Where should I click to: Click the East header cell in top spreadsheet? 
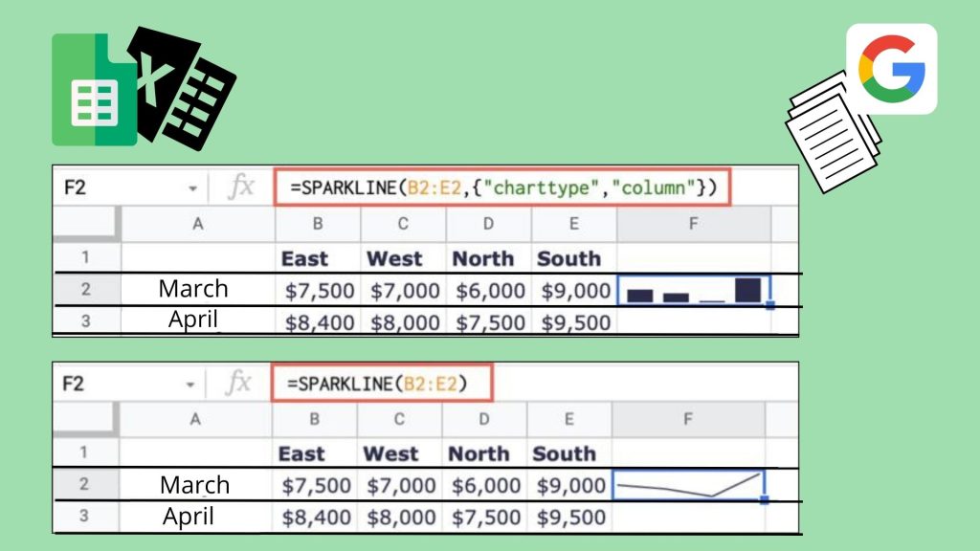(318, 258)
